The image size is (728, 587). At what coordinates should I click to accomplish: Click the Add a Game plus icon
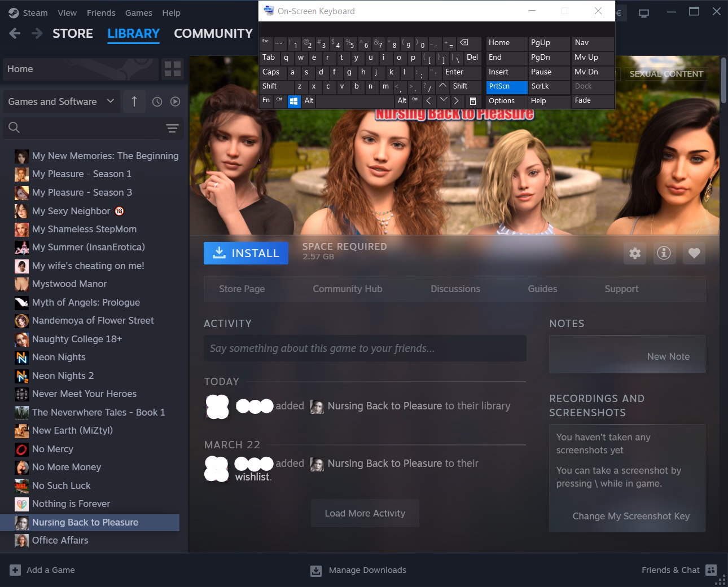click(x=15, y=570)
